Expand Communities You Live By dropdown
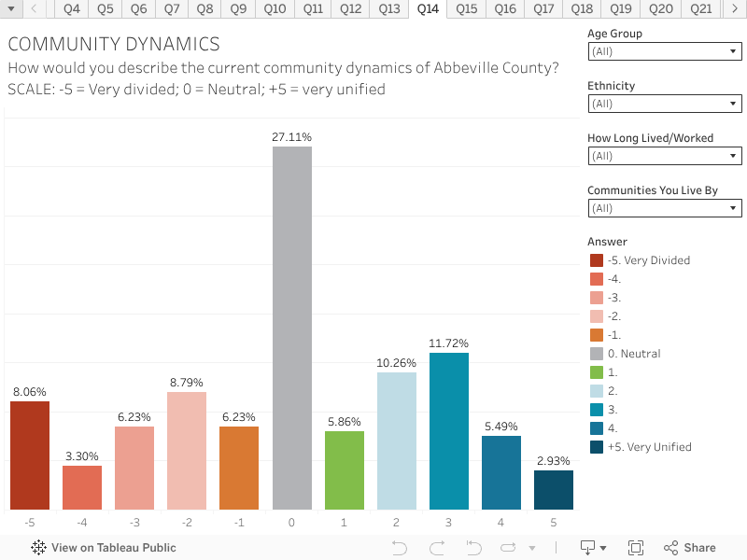 [665, 208]
